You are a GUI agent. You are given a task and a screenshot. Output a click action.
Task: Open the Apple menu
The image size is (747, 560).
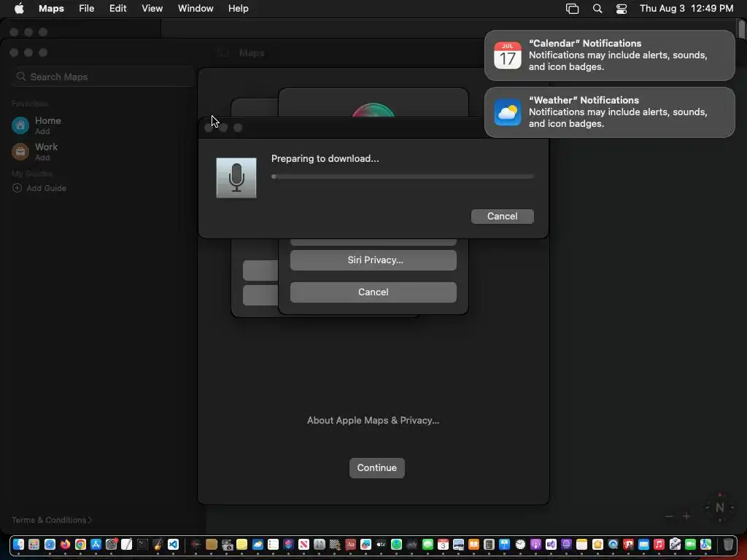[x=19, y=8]
